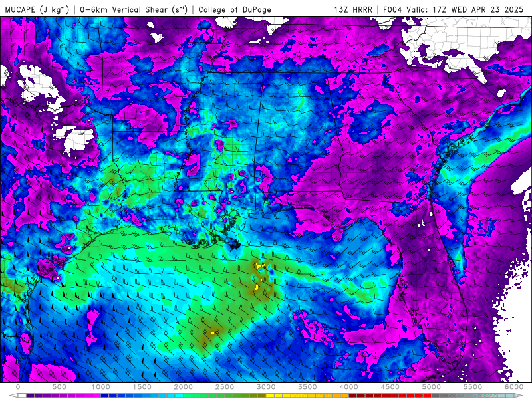Screen dimensions: 532x399
Task: Click the 0 value on the color scale
Action: tap(18, 387)
